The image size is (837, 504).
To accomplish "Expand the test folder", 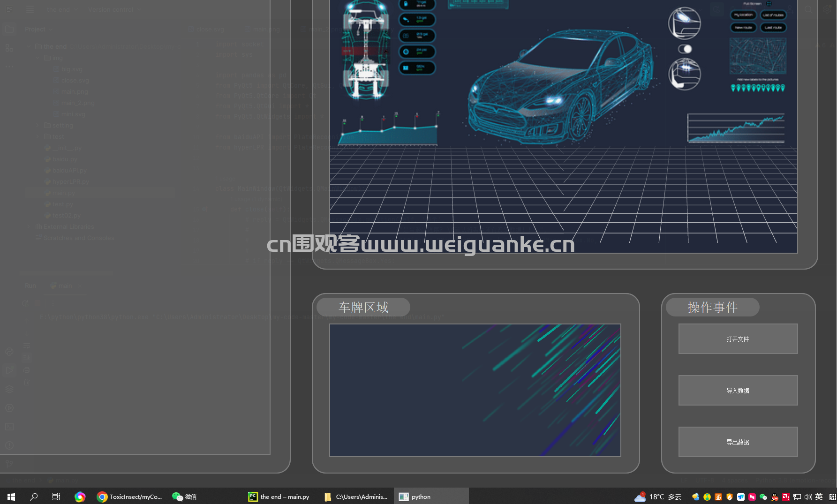I will (x=38, y=136).
